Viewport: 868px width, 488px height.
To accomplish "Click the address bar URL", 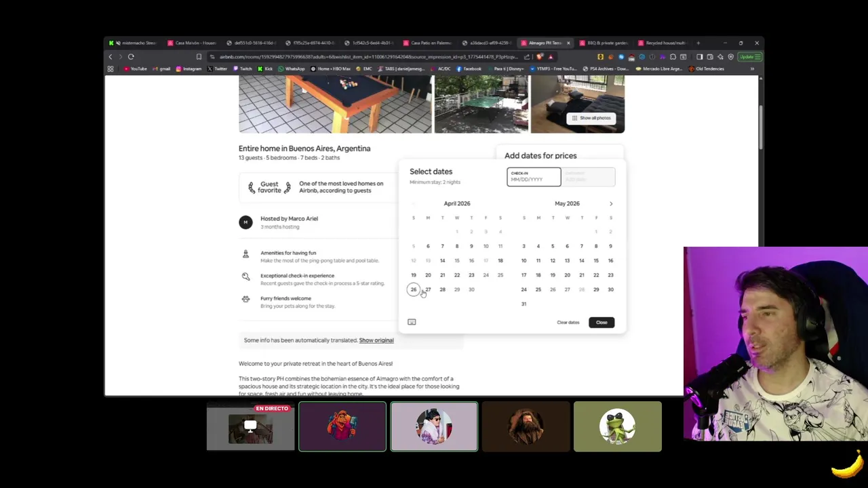I will [370, 57].
